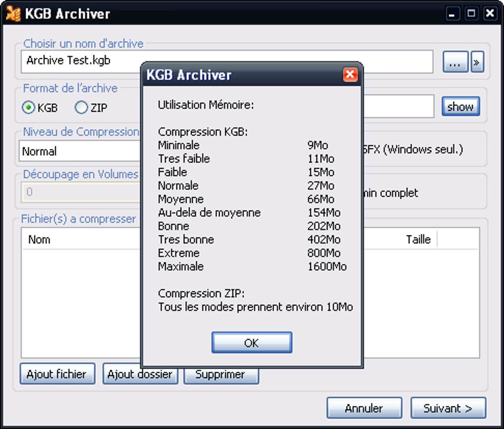Click Annuler button

[x=364, y=408]
